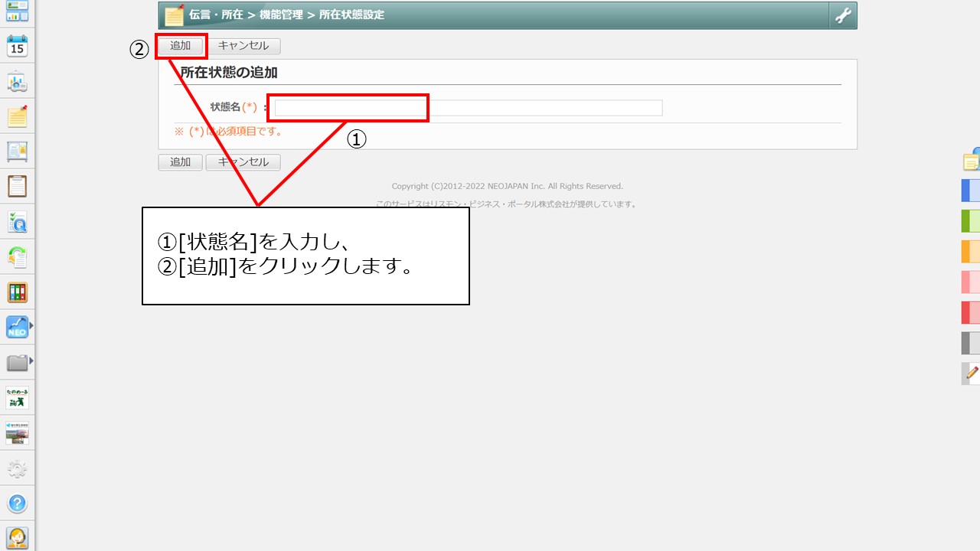This screenshot has height=551, width=980.
Task: Select the orange color tab on right
Action: pyautogui.click(x=971, y=252)
